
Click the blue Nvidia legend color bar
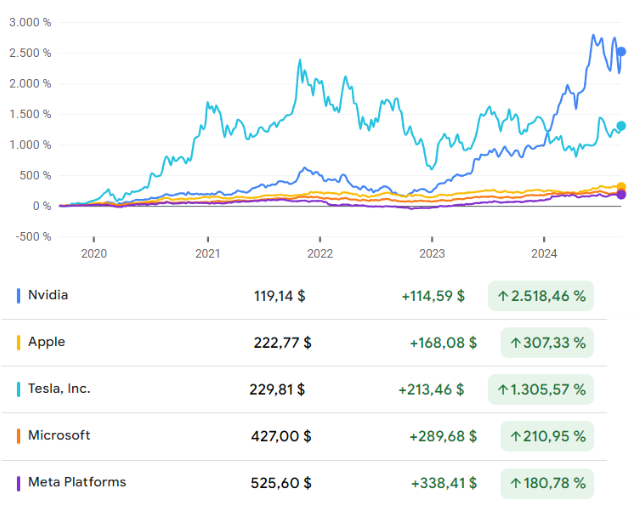tap(19, 296)
